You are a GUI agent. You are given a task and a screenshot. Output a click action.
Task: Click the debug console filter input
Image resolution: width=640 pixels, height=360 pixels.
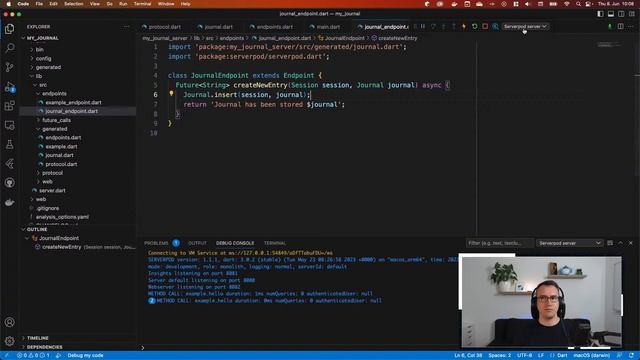click(x=499, y=243)
